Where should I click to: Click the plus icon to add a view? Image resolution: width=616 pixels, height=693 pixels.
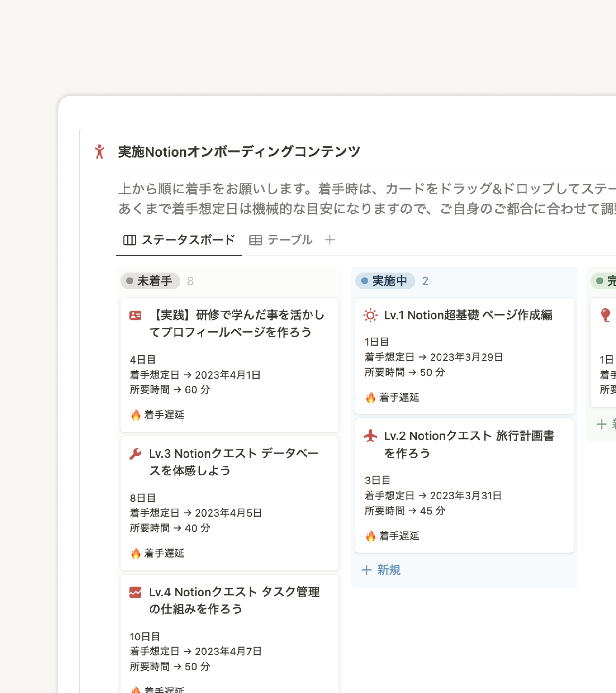(329, 240)
